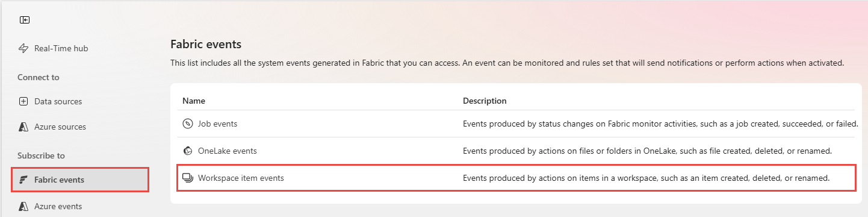Click the Job events description text
The width and height of the screenshot is (868, 217).
coord(660,124)
